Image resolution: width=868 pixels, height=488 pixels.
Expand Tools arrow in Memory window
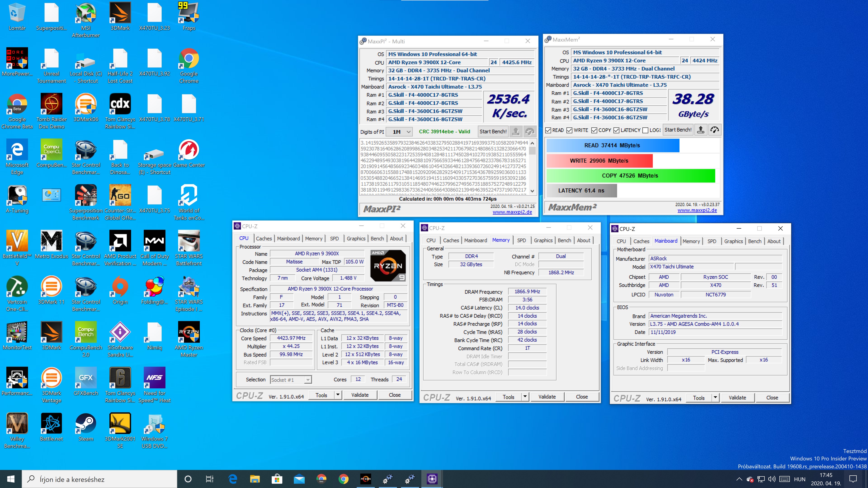point(525,397)
